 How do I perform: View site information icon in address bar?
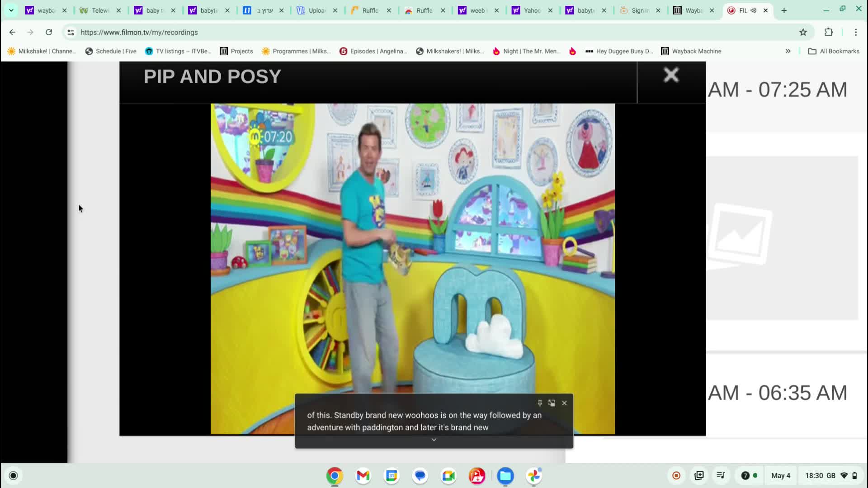click(x=71, y=32)
